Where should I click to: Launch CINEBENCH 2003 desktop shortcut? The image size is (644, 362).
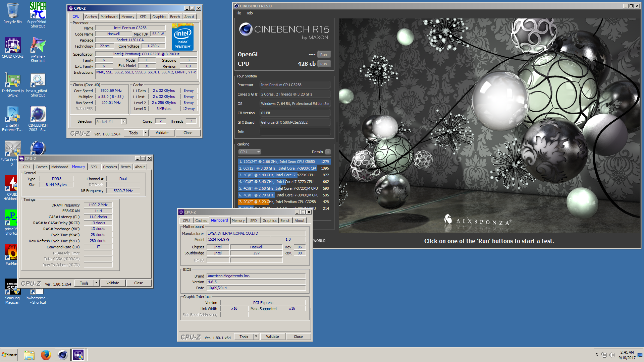(x=38, y=119)
